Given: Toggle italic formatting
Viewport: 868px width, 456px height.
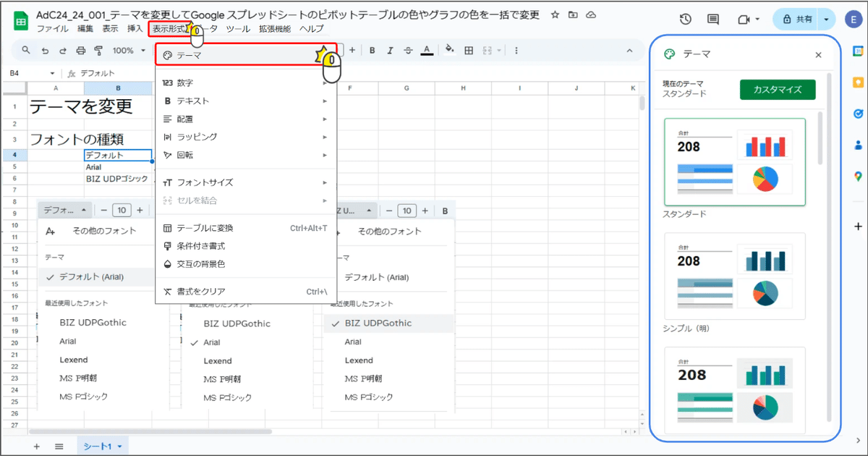Looking at the screenshot, I should [x=390, y=51].
